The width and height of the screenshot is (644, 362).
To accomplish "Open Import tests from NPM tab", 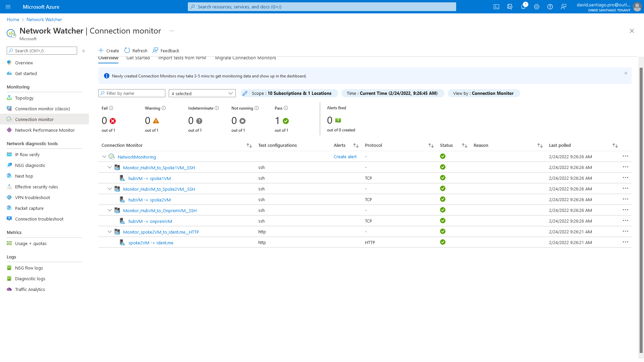I will (x=182, y=58).
